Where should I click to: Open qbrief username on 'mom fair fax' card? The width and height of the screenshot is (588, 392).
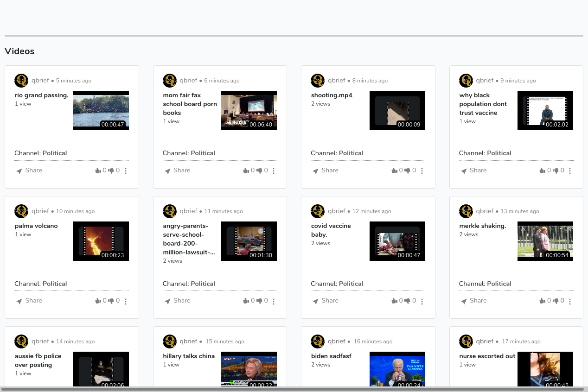click(x=188, y=80)
